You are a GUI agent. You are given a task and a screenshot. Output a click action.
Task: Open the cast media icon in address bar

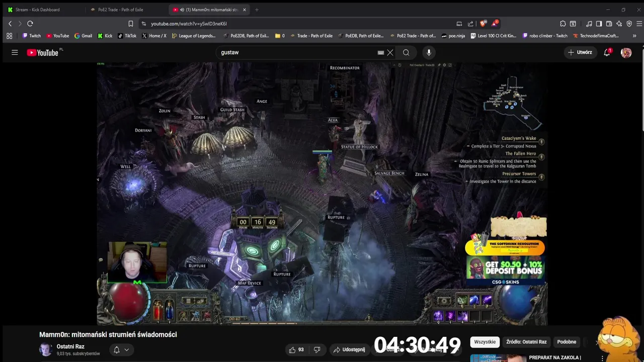(459, 24)
